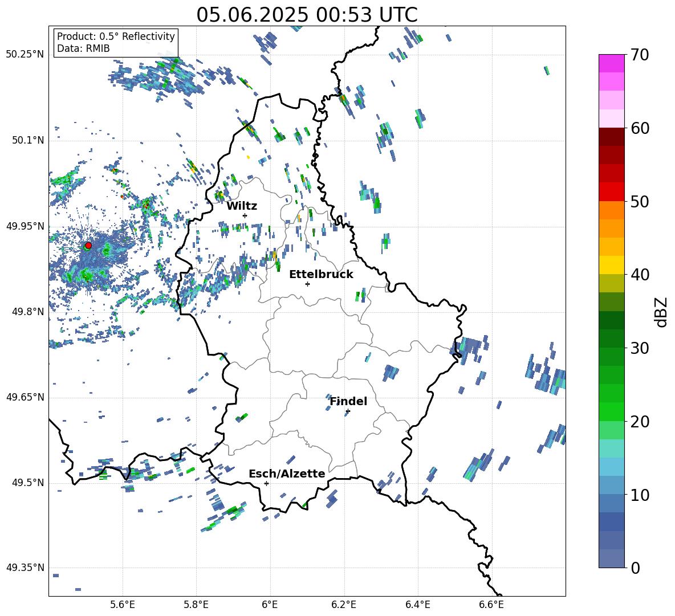Click the 20 colorbar tick label
675x616 pixels.
640,422
